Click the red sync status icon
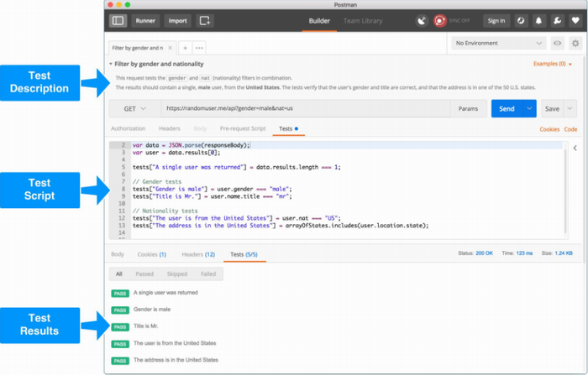The width and height of the screenshot is (588, 375). click(x=439, y=20)
